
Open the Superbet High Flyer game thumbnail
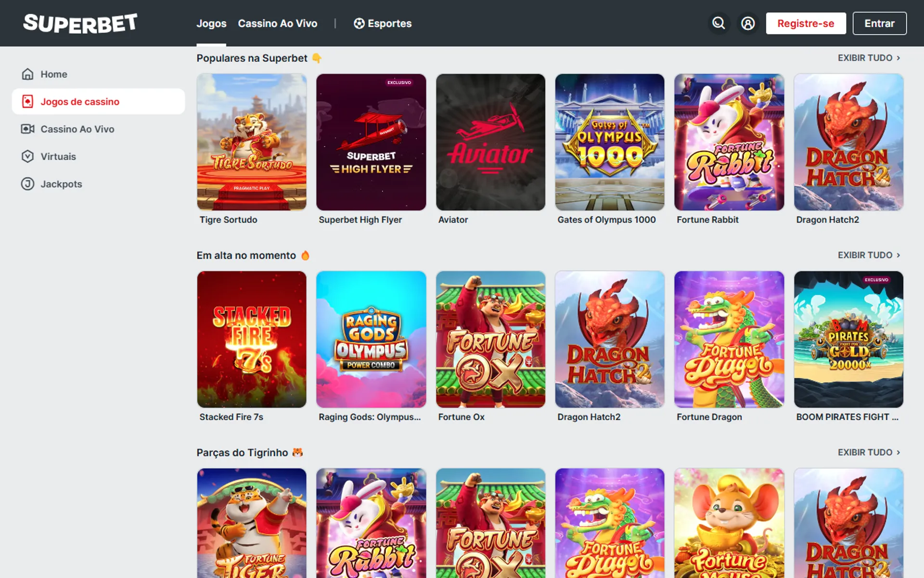[x=371, y=142]
